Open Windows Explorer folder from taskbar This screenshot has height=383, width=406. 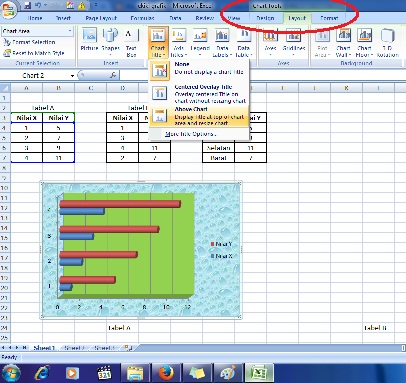pos(135,373)
